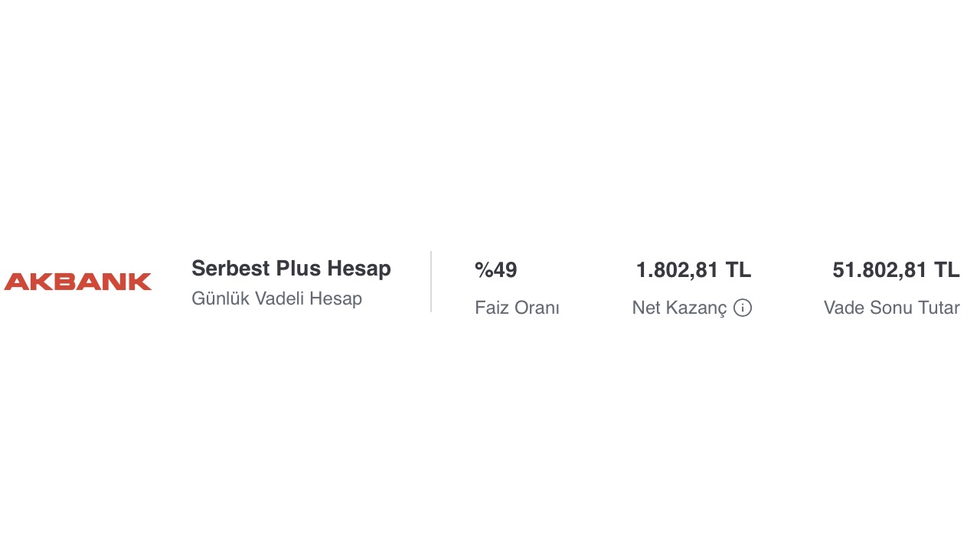Open the Serbest Plus Hesap title
980x551 pixels.
291,269
